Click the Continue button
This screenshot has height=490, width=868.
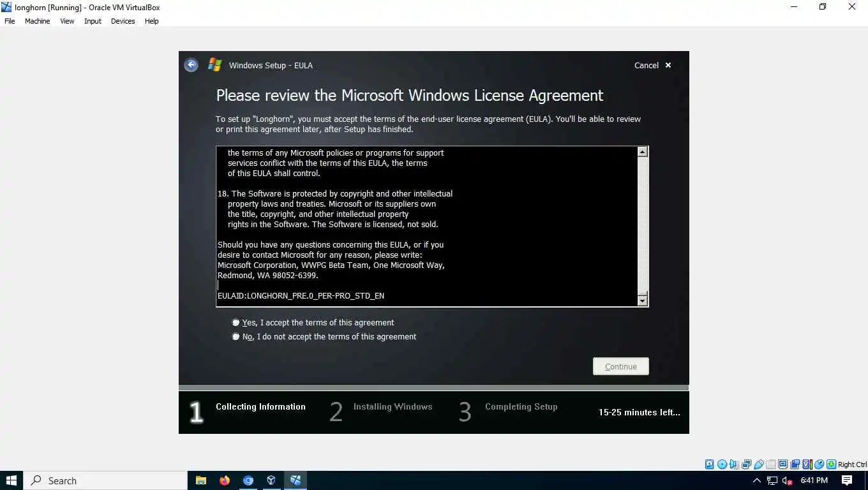(621, 366)
